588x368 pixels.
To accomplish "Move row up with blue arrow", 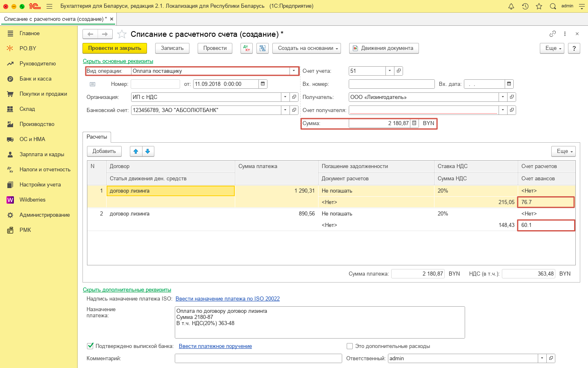I will 136,151.
